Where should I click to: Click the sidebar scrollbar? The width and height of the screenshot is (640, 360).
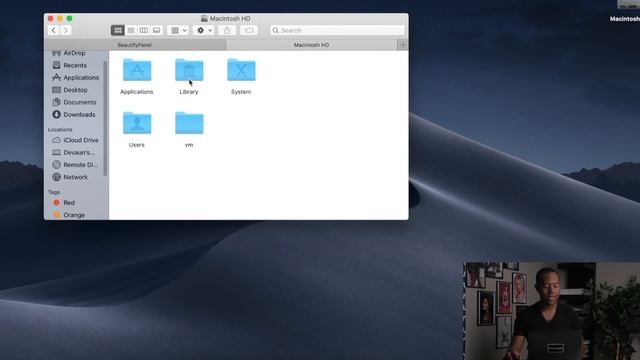(106, 118)
